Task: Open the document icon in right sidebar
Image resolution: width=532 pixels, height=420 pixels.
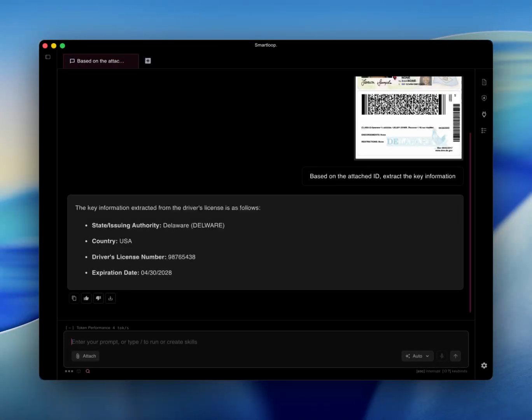Action: (x=484, y=82)
